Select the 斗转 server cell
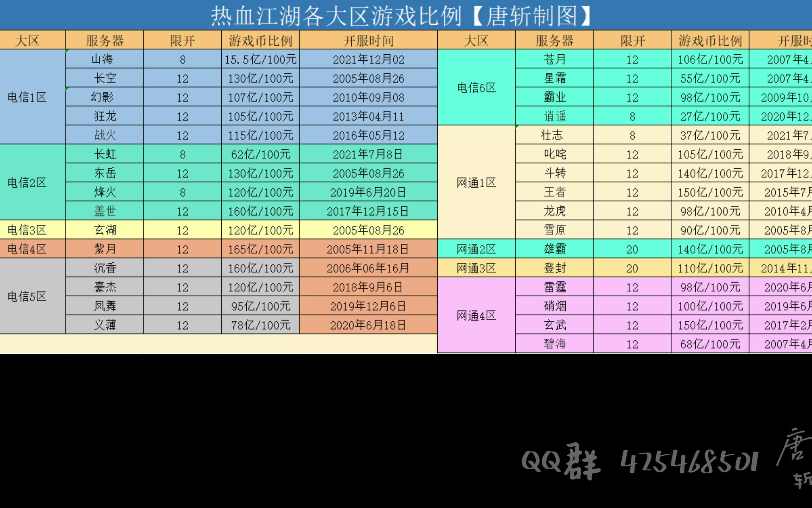Viewport: 812px width, 508px height. [x=554, y=173]
